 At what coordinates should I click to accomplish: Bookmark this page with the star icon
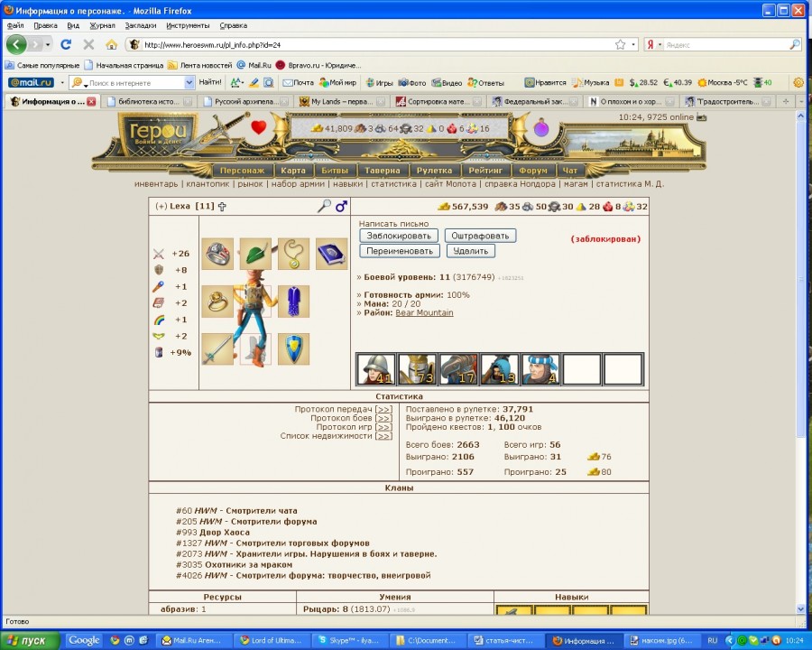[x=620, y=44]
